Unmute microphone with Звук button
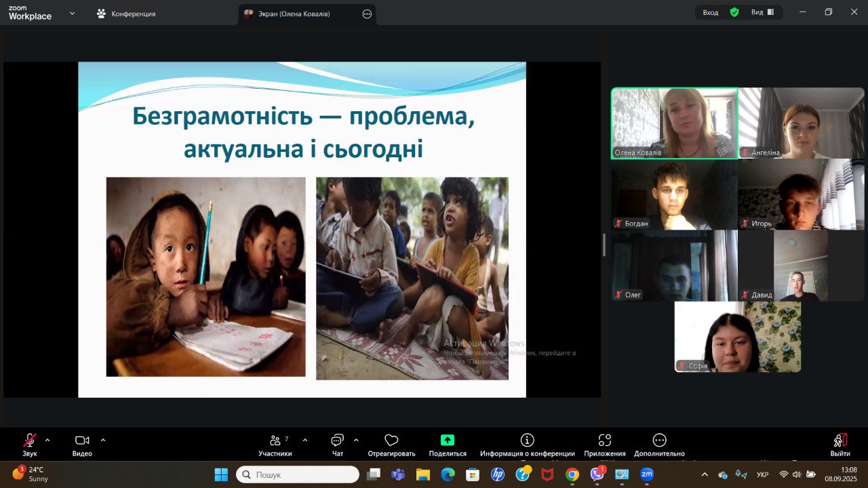 [x=30, y=441]
